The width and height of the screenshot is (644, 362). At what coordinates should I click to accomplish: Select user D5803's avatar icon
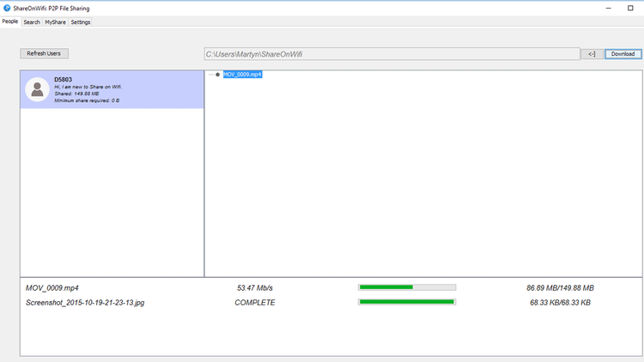point(37,89)
